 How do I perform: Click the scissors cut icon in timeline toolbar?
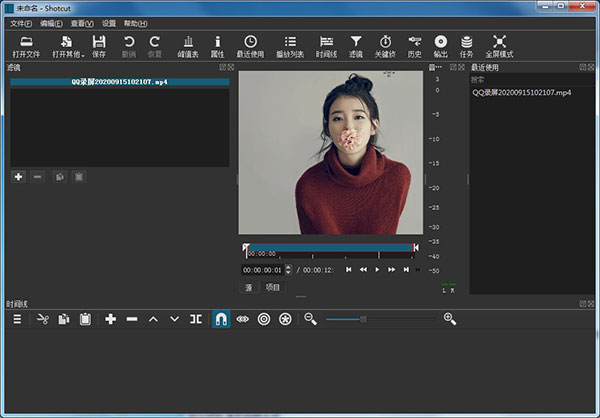(43, 319)
